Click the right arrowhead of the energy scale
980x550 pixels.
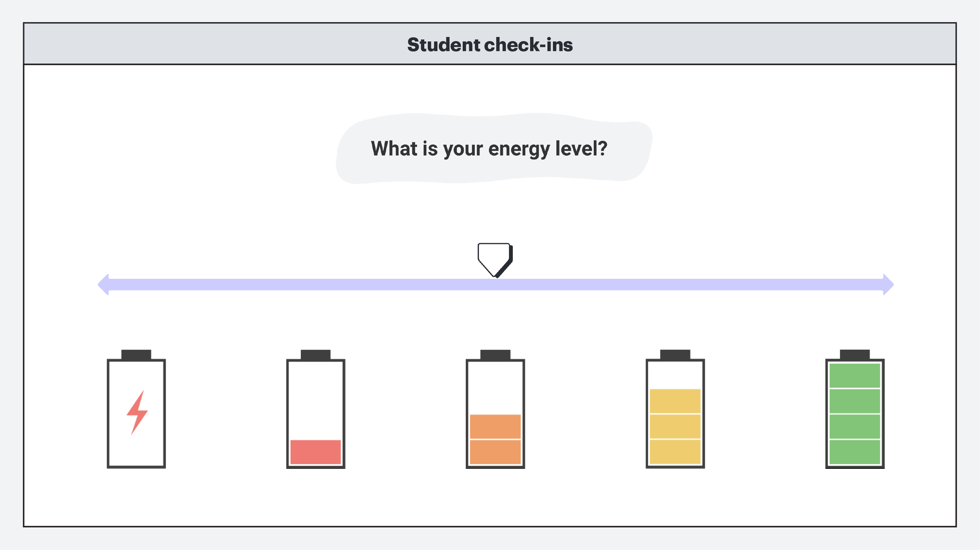888,284
